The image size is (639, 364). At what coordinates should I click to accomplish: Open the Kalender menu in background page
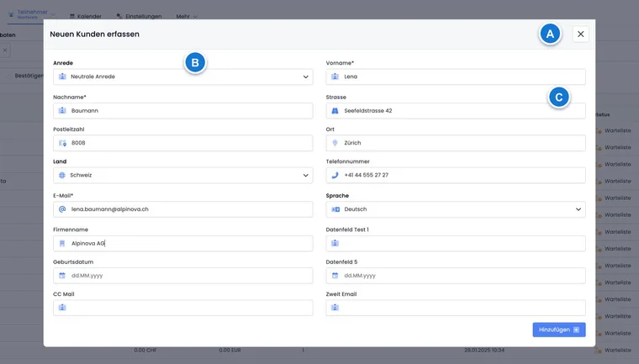tap(86, 16)
